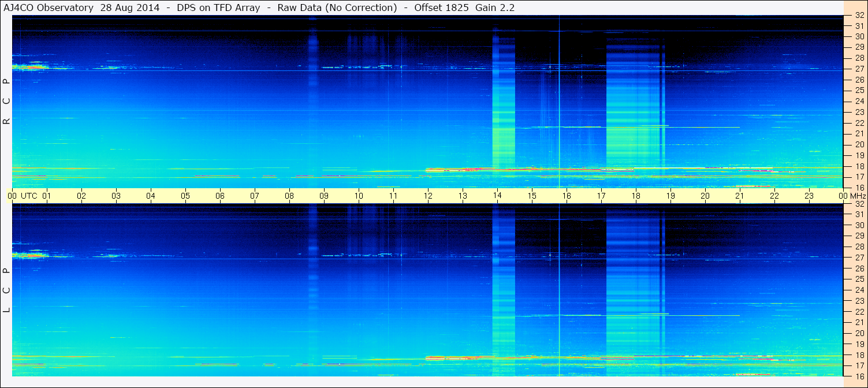The width and height of the screenshot is (868, 388).
Task: Click the LCP panel vertical label
Action: click(x=7, y=290)
